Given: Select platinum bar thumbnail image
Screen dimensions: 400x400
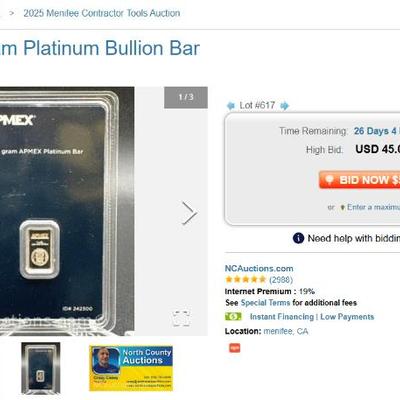Looking at the screenshot, I should point(41,368).
